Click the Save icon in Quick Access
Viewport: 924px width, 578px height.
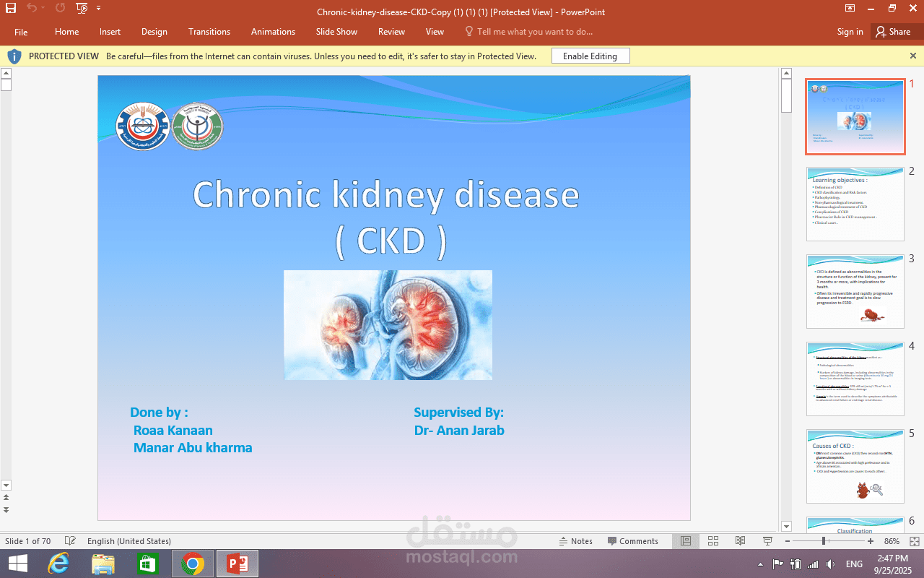[x=11, y=9]
